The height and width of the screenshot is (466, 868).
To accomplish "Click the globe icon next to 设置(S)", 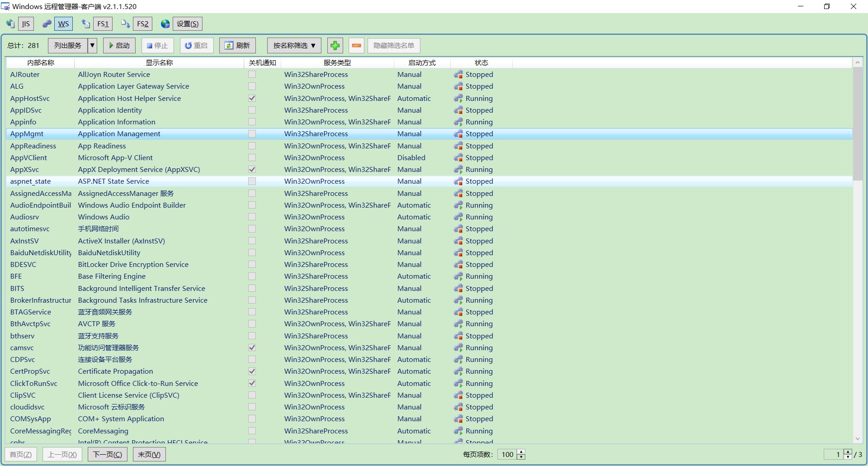I will 165,24.
